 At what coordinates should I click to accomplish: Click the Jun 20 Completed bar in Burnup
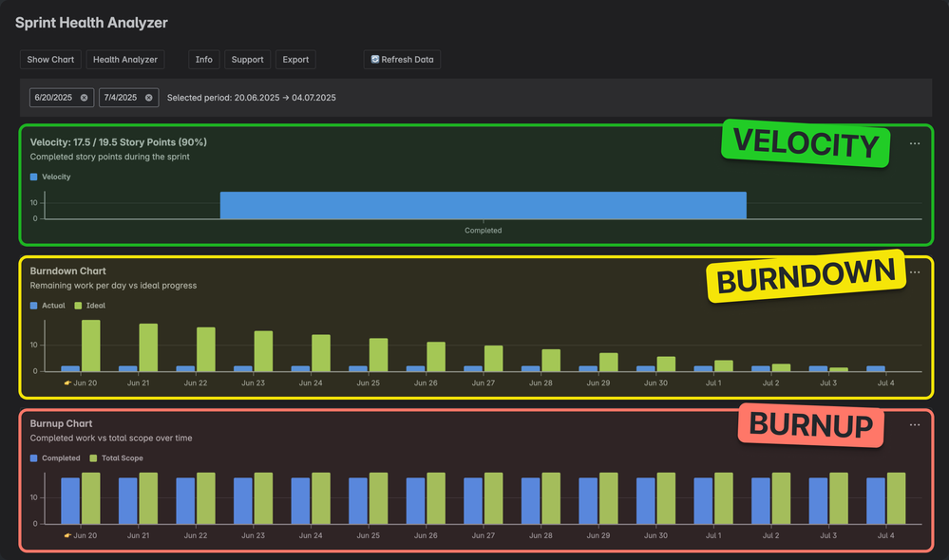click(x=70, y=501)
